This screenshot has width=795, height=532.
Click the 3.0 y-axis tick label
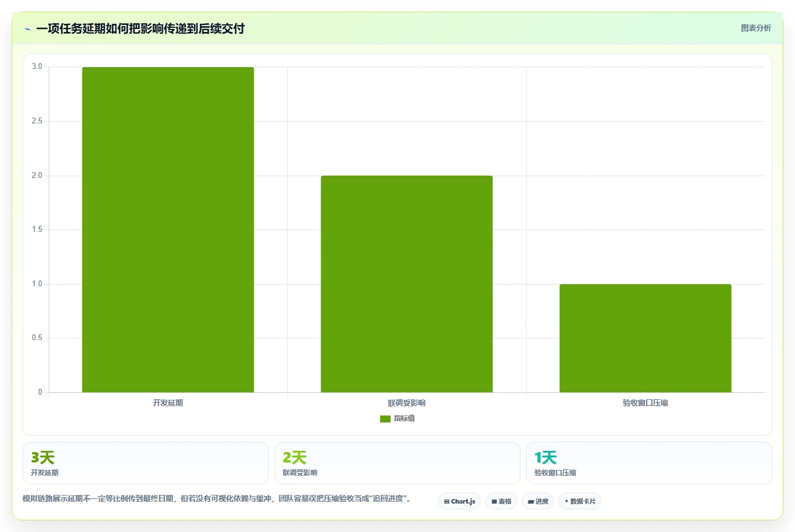[x=37, y=67]
